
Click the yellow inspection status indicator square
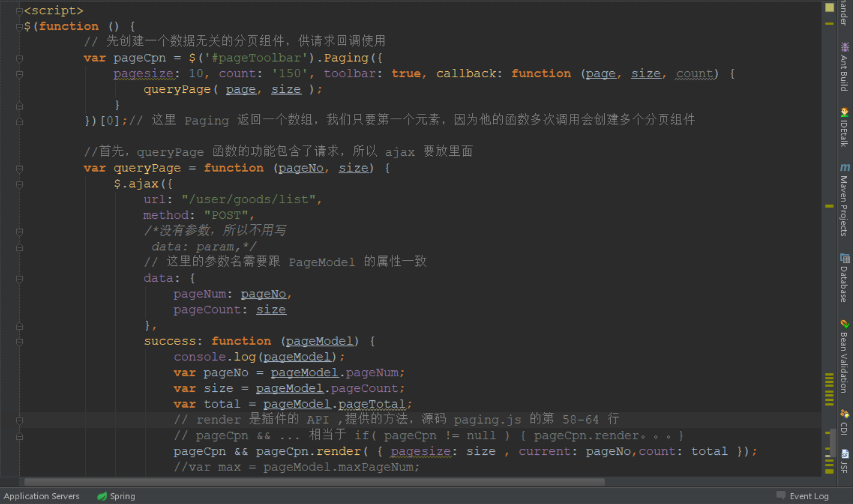coord(830,7)
